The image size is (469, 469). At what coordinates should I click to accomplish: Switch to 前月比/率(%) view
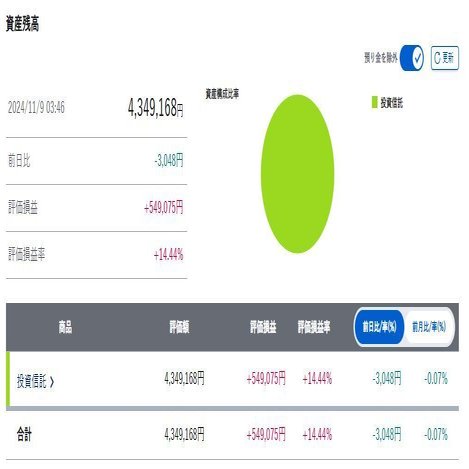pyautogui.click(x=429, y=327)
